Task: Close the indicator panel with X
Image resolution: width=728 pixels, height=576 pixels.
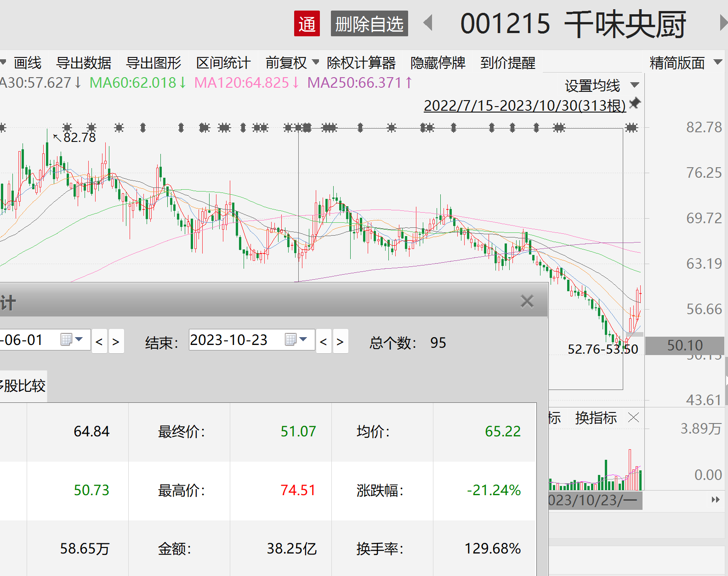Action: tap(634, 417)
